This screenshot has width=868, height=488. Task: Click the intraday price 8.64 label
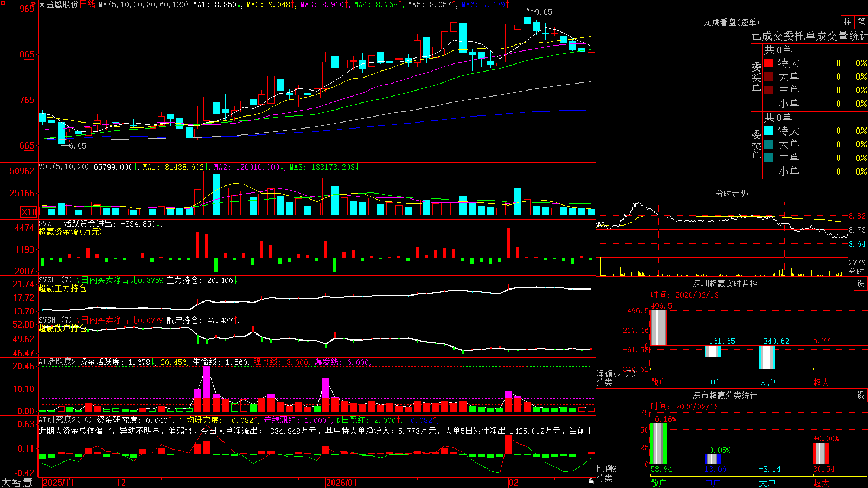tap(858, 244)
